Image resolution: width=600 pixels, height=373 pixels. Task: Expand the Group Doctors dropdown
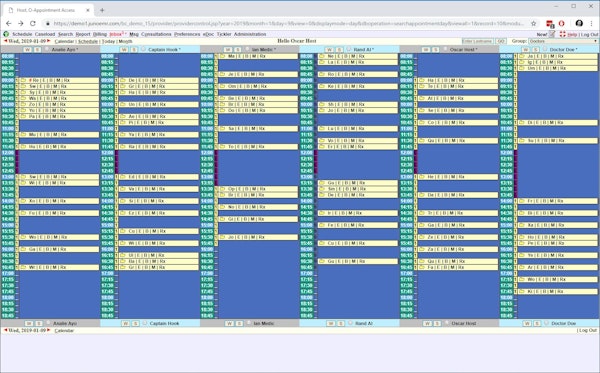click(563, 41)
